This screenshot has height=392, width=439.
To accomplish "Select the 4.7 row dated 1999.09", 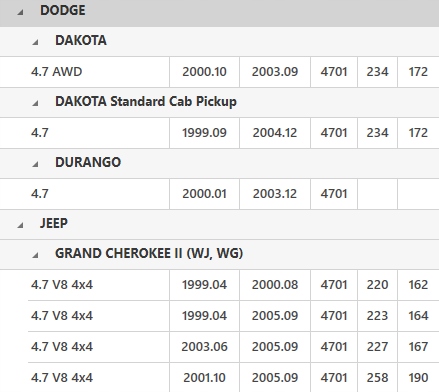I will 219,133.
